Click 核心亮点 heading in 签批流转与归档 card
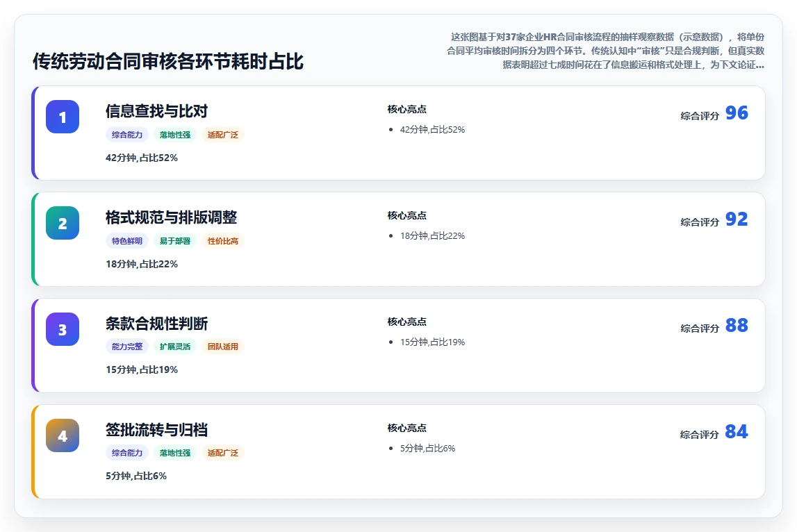797x532 pixels. point(406,428)
